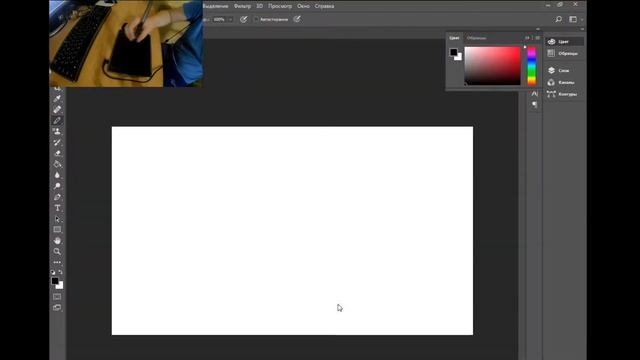This screenshot has width=640, height=360.
Task: Select the Pen tool
Action: 57,197
